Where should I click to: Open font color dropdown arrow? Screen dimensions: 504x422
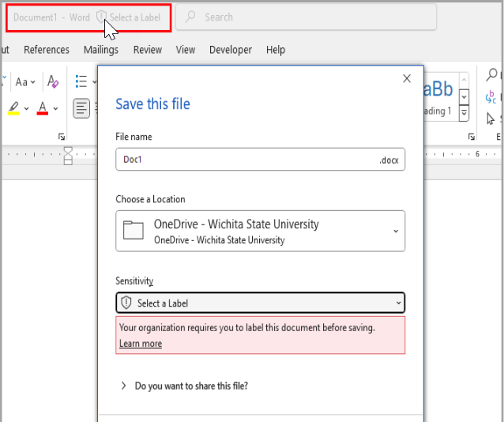click(55, 109)
